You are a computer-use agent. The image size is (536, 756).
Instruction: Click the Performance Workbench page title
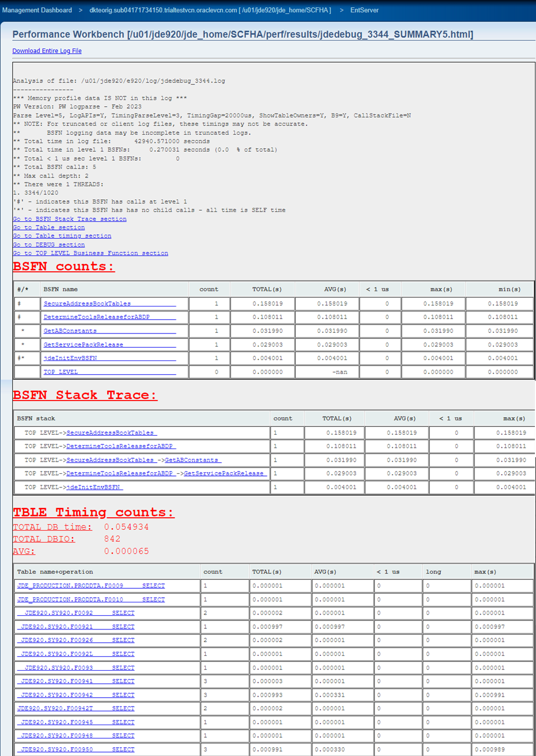[242, 35]
